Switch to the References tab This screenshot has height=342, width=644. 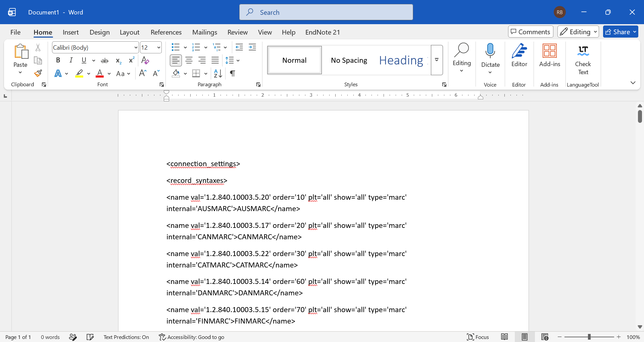pos(166,32)
